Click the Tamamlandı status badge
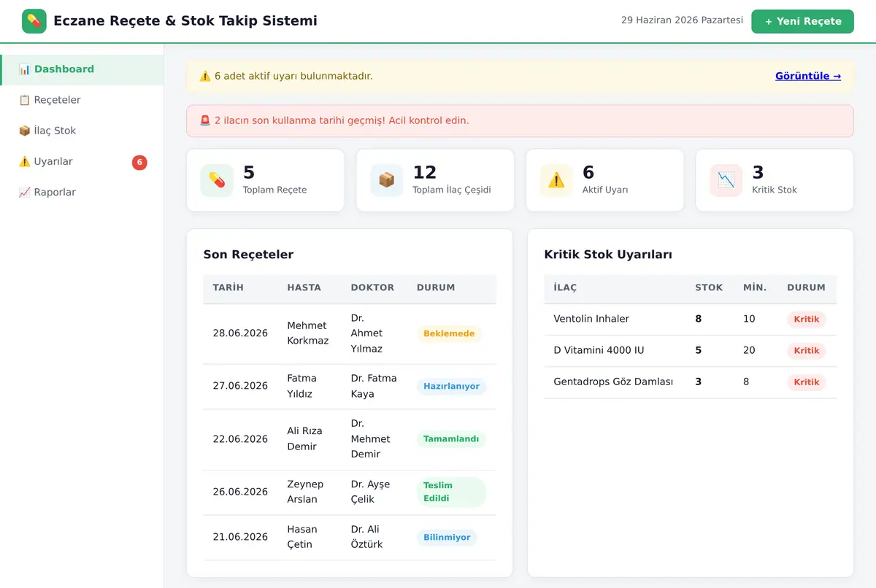This screenshot has width=876, height=588. 451,439
